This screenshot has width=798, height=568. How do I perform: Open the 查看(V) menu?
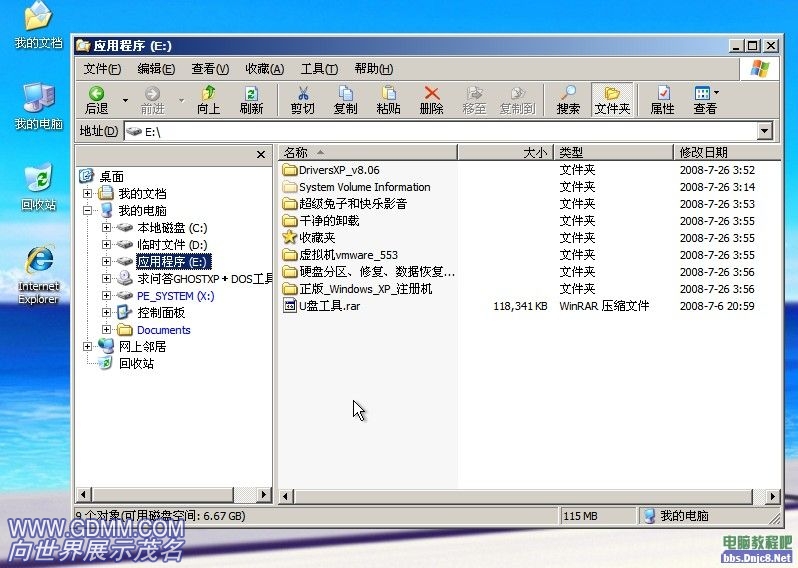[x=210, y=69]
